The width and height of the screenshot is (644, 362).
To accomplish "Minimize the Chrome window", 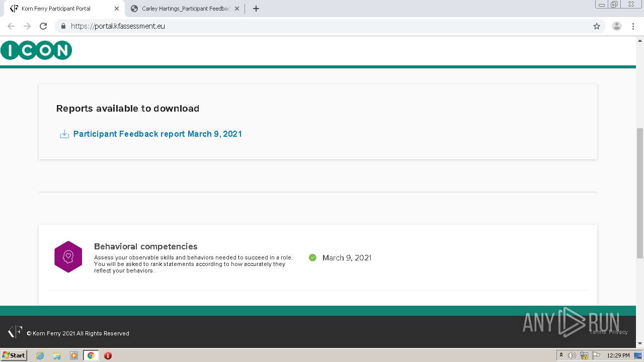I will tap(602, 5).
